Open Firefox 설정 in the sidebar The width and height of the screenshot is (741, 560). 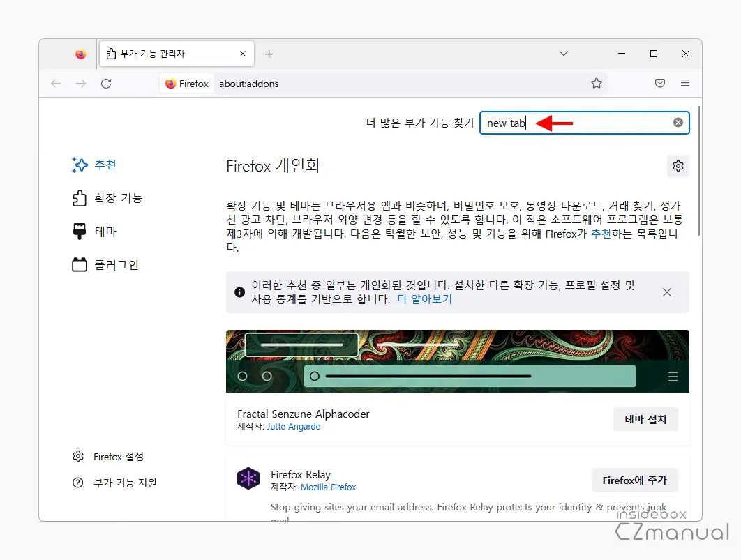[108, 457]
